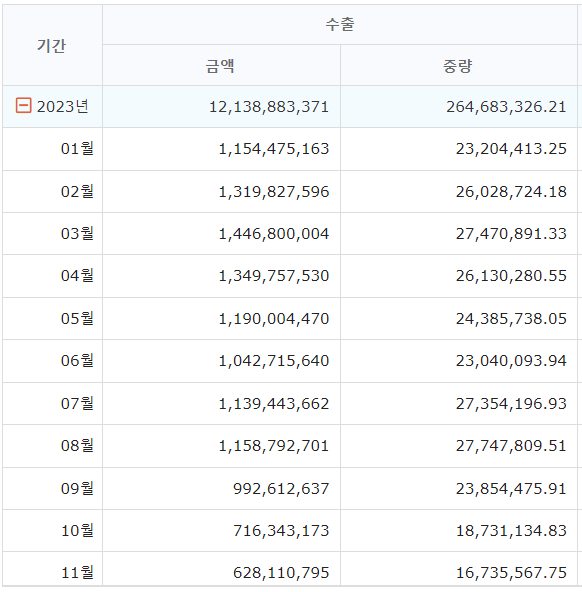Click the 2023년 total weight 264,683,326.21
The width and height of the screenshot is (582, 592).
506,107
